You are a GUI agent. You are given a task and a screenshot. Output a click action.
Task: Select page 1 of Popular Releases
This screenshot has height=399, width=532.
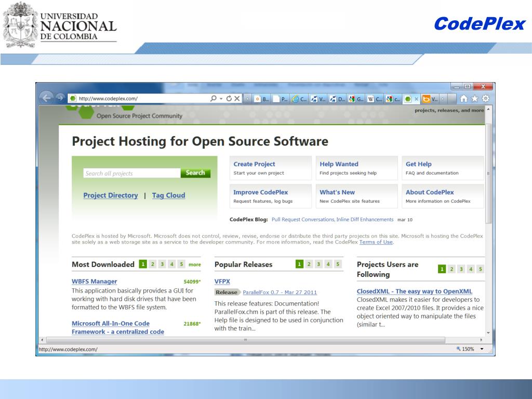coord(299,264)
